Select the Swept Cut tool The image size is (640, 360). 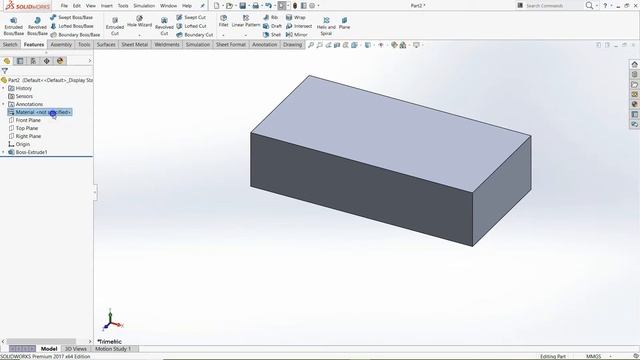191,18
